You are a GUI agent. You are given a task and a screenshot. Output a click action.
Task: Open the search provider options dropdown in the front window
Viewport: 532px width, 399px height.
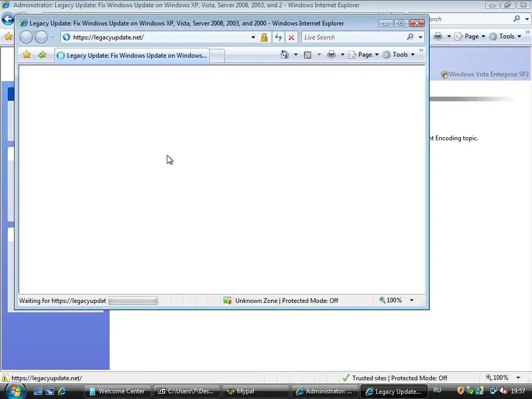click(420, 37)
